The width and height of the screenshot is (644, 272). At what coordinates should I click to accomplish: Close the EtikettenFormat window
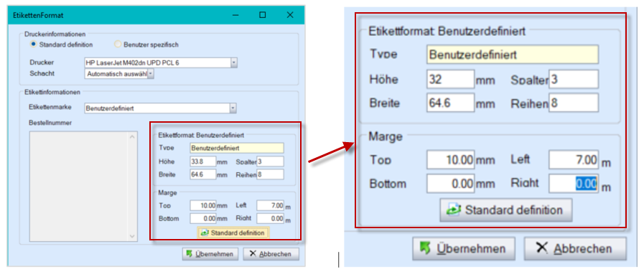click(290, 15)
